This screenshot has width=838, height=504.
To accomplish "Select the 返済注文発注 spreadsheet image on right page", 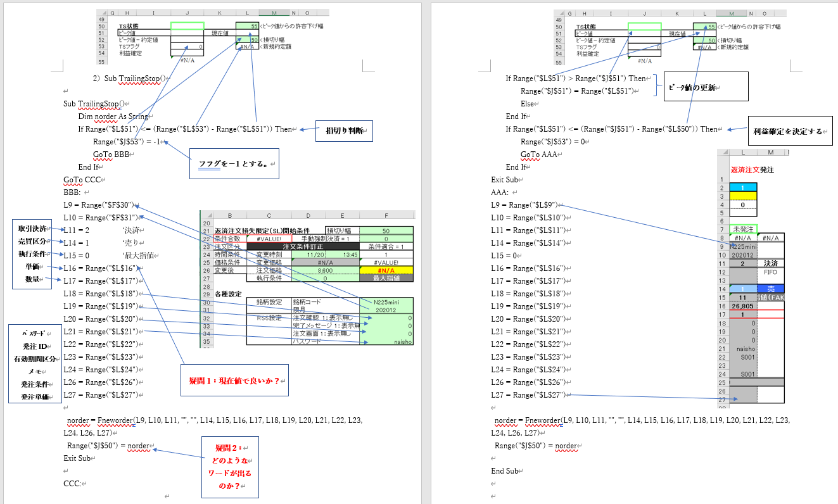I will (751, 279).
